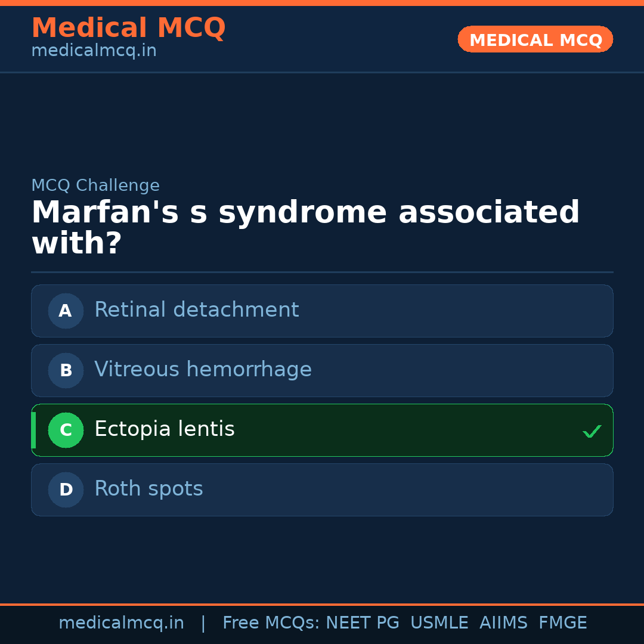Screen dimensions: 644x644
Task: Click the orange divider line above the footer
Action: coord(322,604)
